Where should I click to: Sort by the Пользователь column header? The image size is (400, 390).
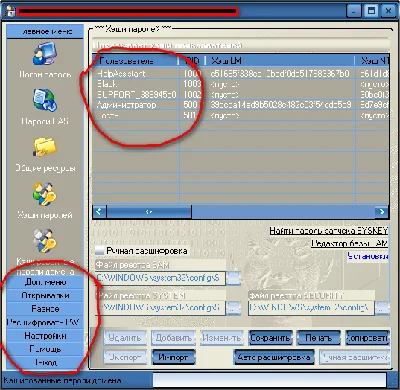coord(136,61)
